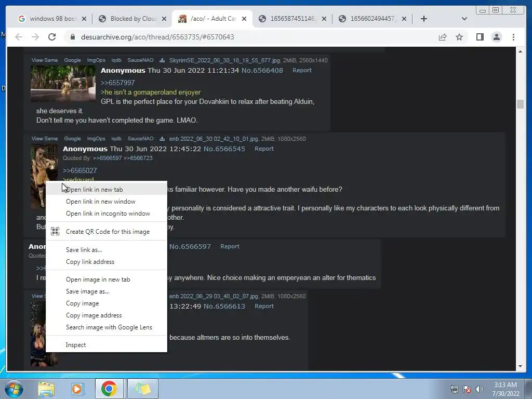Click the scrollbar down arrow

click(520, 366)
